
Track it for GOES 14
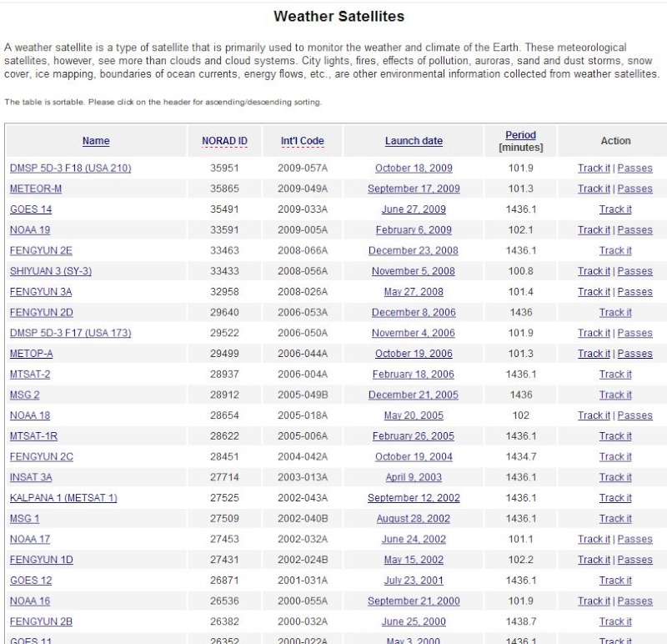[615, 209]
